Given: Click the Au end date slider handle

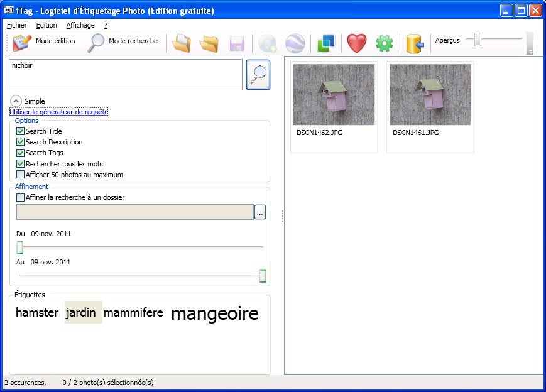Looking at the screenshot, I should coord(263,276).
